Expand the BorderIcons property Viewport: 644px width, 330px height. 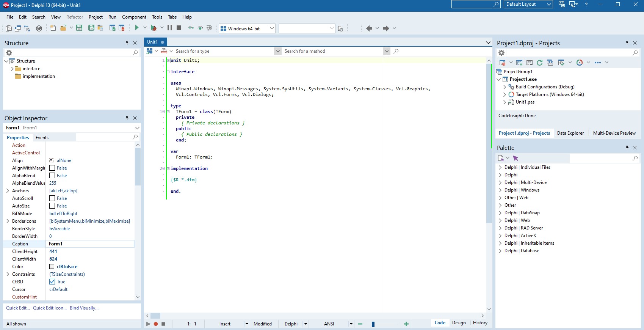tap(8, 221)
